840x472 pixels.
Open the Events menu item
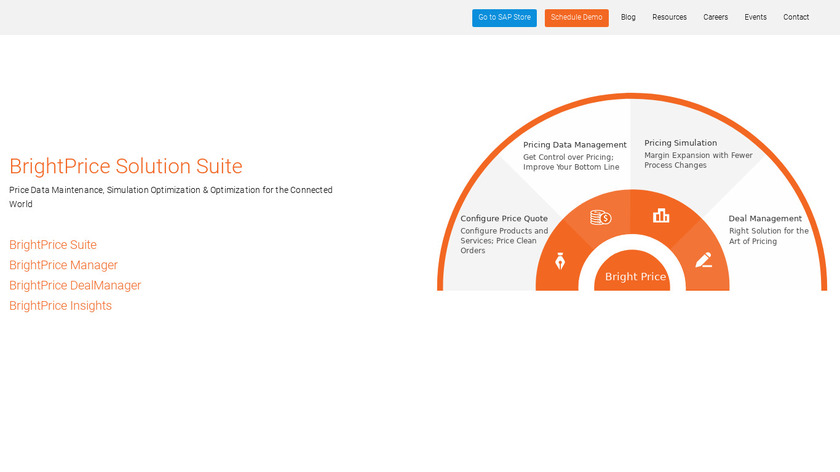click(755, 17)
